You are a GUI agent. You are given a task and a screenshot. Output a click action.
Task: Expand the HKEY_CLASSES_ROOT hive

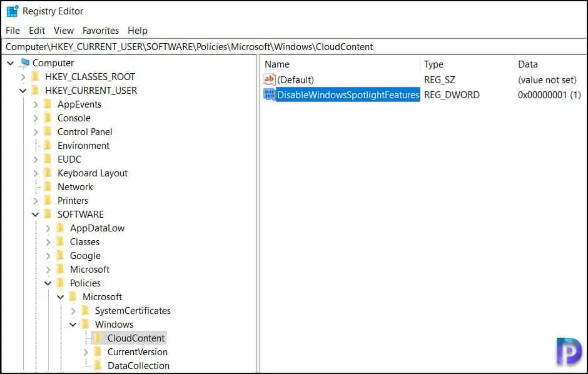coord(23,77)
